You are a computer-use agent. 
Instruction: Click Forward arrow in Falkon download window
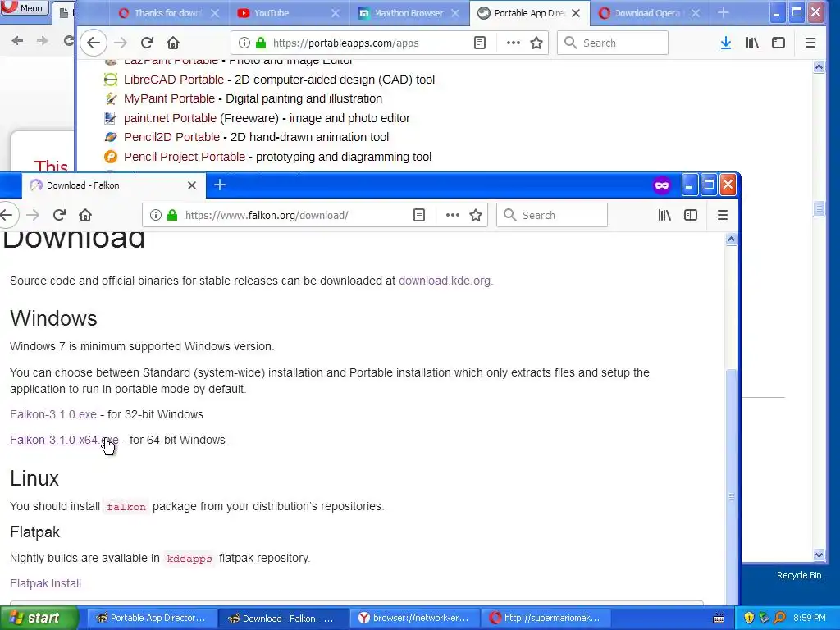[x=33, y=216]
